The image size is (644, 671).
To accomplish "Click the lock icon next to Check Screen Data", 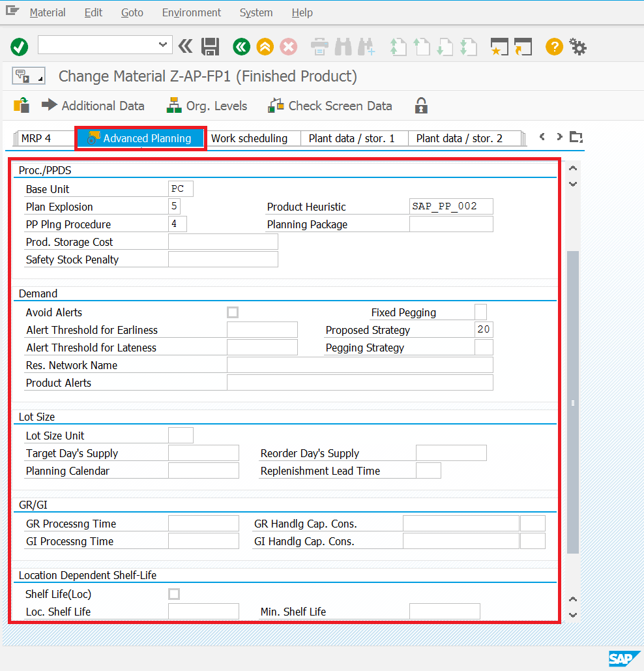I will tap(420, 105).
